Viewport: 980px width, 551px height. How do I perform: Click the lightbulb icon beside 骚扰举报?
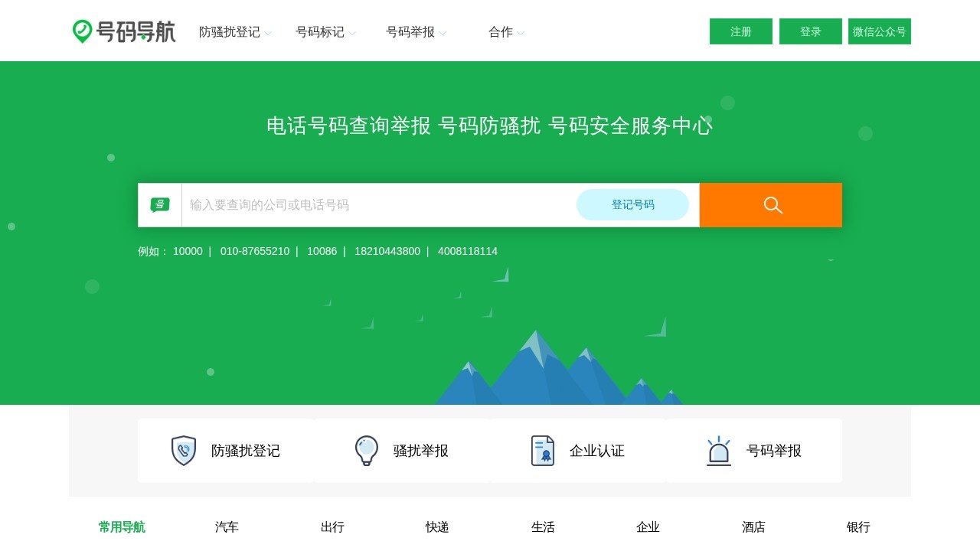[x=366, y=450]
